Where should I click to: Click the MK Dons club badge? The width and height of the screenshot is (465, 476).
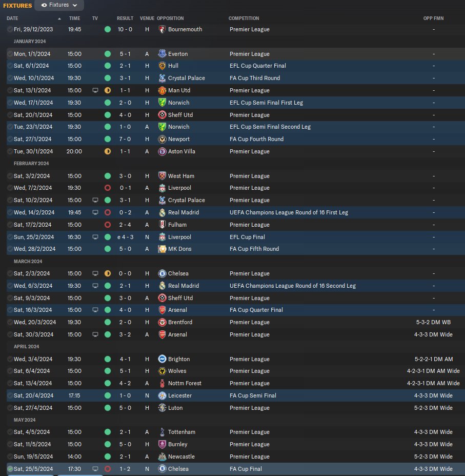[163, 249]
